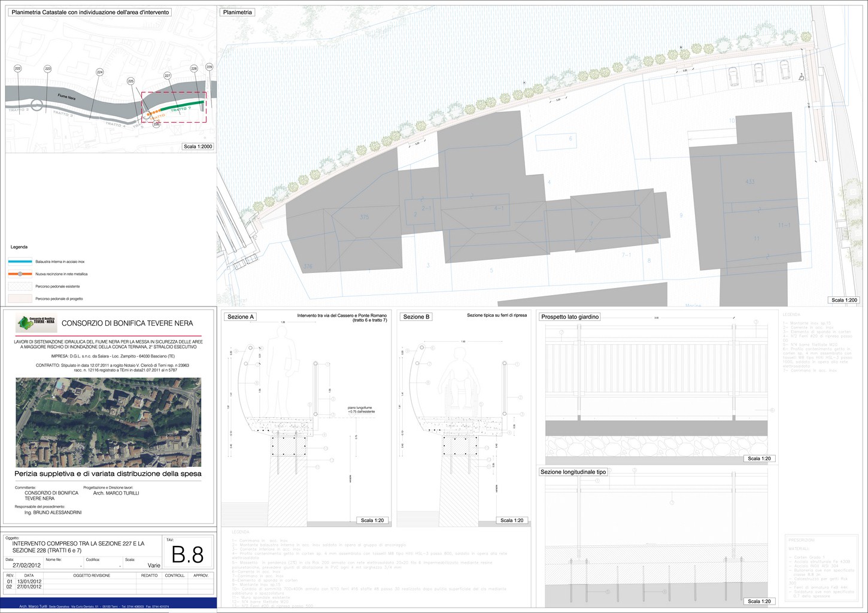Click the 'Varie' scale value

[x=154, y=565]
